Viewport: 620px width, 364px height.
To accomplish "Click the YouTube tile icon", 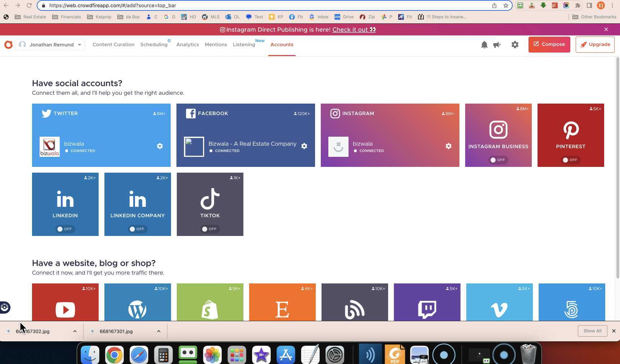I will (x=65, y=309).
